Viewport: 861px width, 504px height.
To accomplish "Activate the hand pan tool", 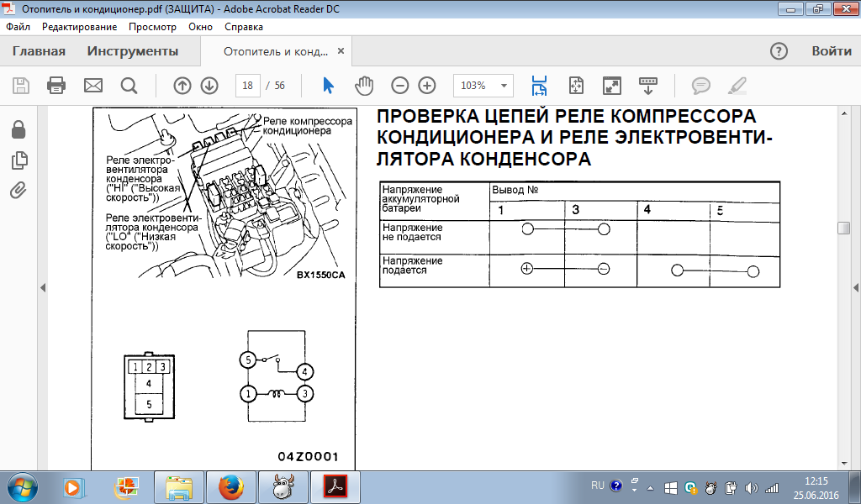I will coord(363,86).
